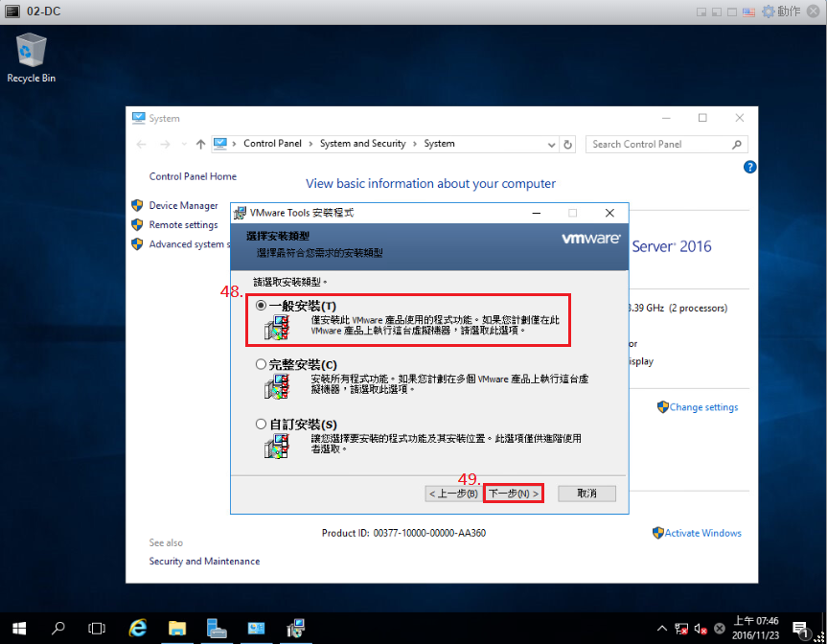Screen dimensions: 827x644
Task: Open the 動作 actions gear menu
Action: pyautogui.click(x=782, y=11)
